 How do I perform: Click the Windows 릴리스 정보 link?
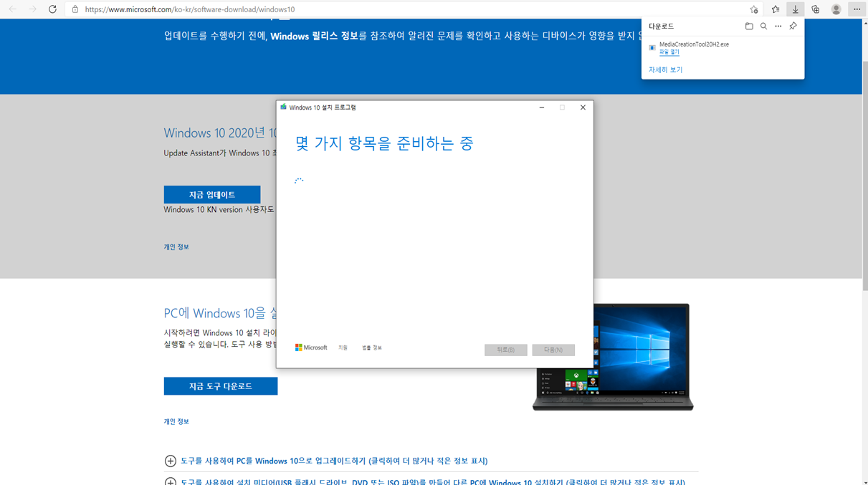tap(314, 36)
